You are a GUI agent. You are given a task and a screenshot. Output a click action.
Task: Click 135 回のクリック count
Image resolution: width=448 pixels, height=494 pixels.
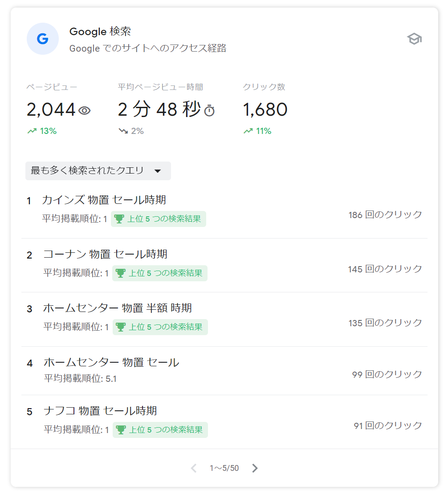point(385,323)
